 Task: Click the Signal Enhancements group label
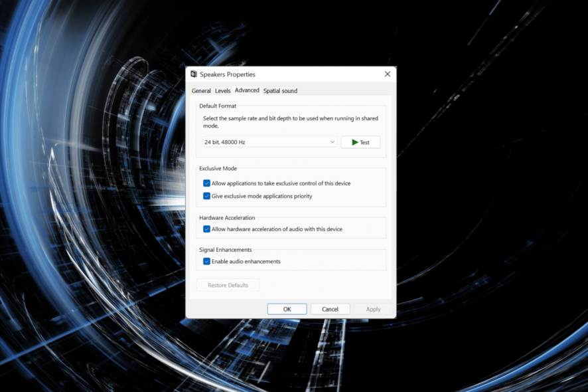(226, 250)
